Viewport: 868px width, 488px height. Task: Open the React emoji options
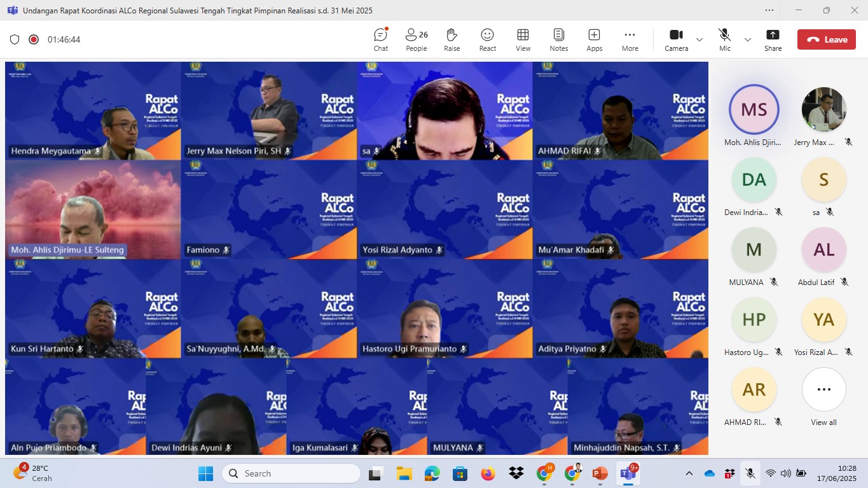pyautogui.click(x=488, y=39)
